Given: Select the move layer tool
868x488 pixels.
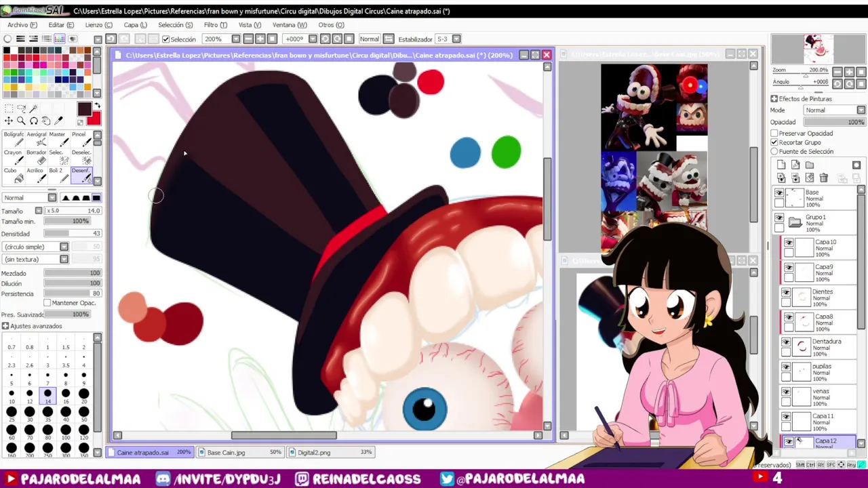Looking at the screenshot, I should click(x=9, y=121).
